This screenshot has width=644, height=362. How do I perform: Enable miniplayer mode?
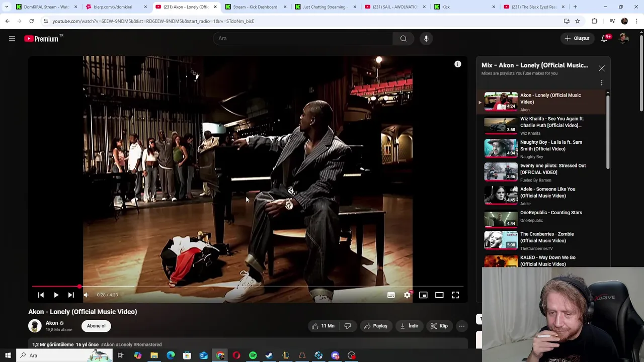tap(423, 295)
